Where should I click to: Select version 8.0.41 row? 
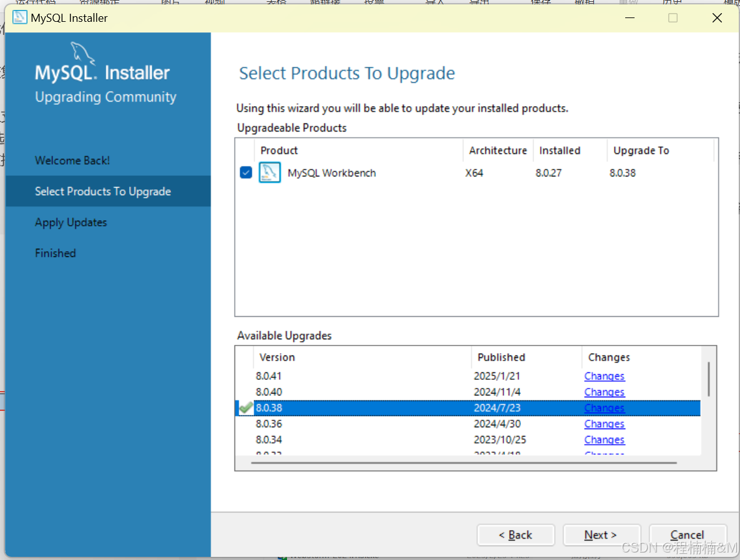(x=468, y=376)
